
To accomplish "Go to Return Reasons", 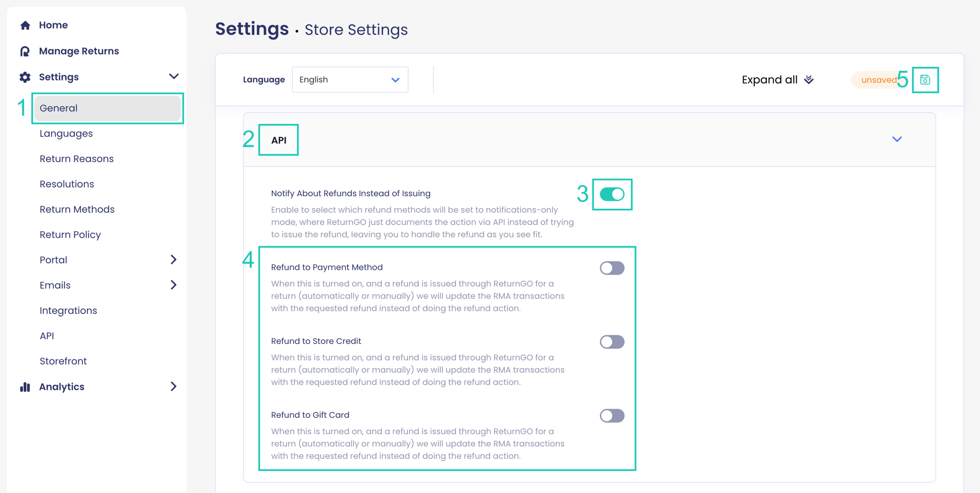I will (x=77, y=159).
